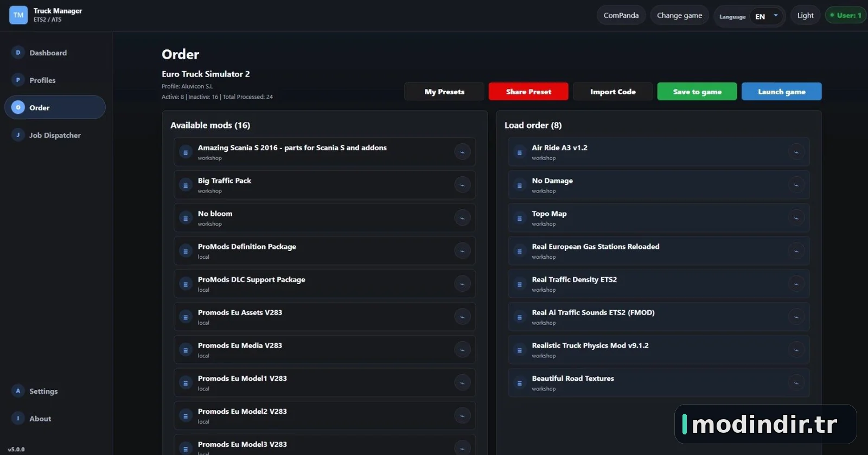Click the drag handle for Promods Eu Media V283
This screenshot has height=455, width=868.
tap(186, 350)
